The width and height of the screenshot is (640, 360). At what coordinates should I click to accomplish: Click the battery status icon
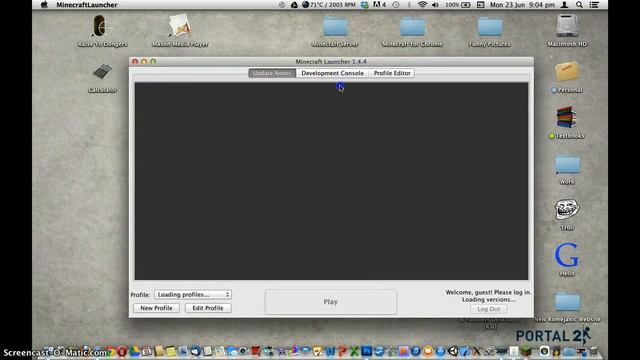(x=466, y=5)
